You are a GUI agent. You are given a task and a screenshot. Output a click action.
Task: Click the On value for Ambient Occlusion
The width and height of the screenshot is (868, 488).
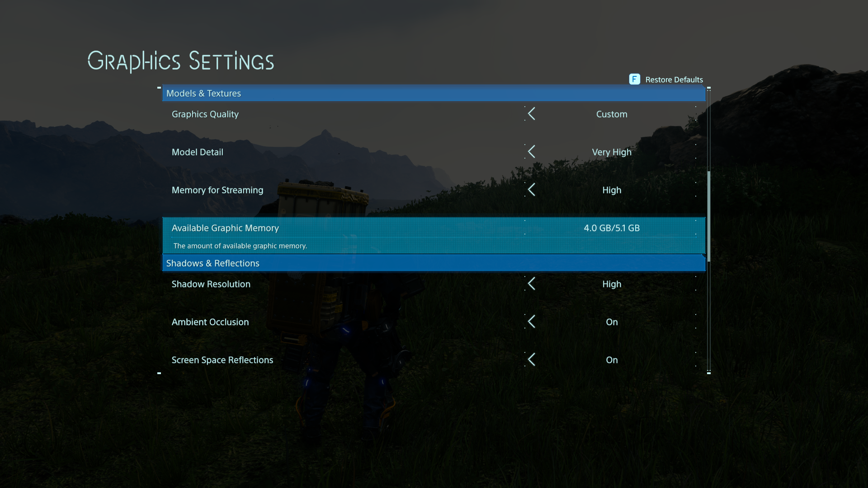[612, 322]
